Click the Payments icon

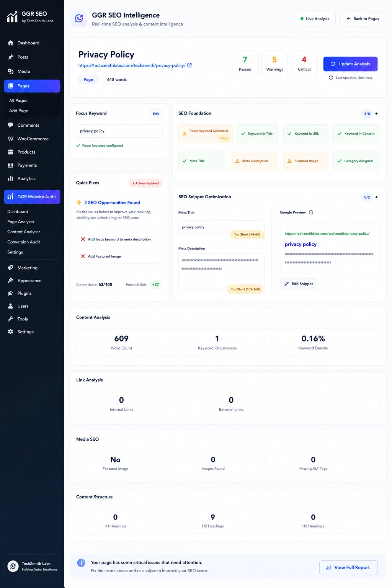[x=11, y=165]
